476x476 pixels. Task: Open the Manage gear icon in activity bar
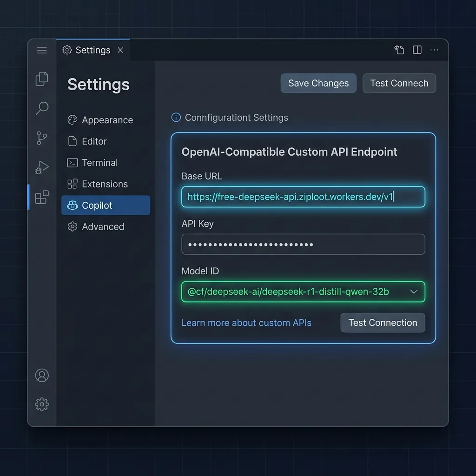(42, 404)
